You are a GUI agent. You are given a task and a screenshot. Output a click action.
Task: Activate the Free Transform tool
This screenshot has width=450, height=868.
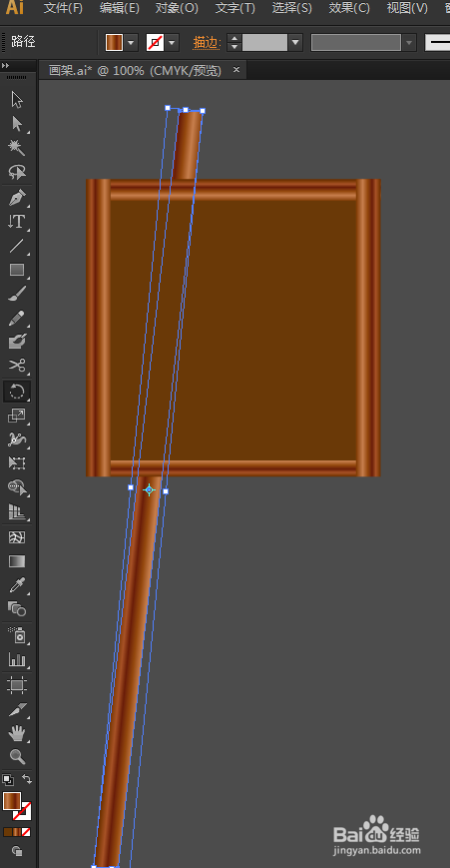tap(17, 463)
